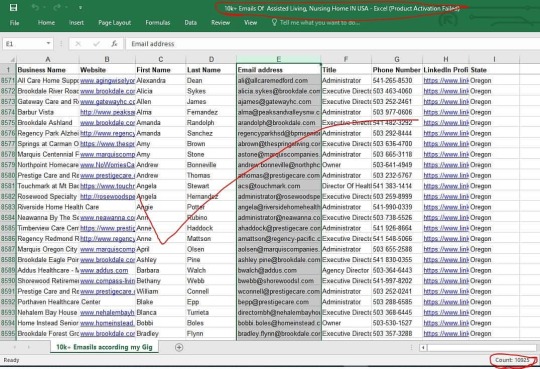The height and width of the screenshot is (369, 540).
Task: Click phone number cell 503-530-1527
Action: [x=397, y=323]
